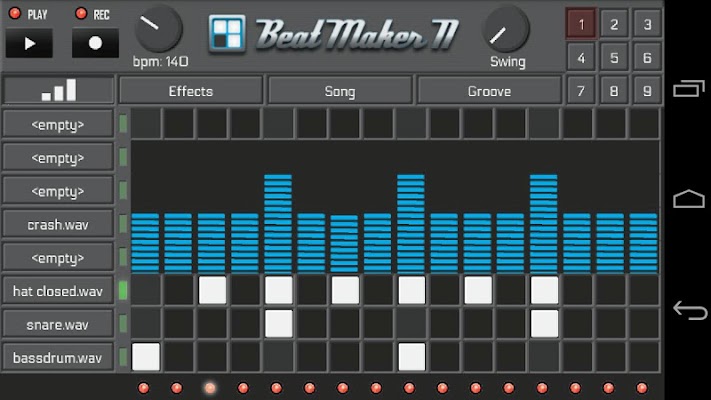The height and width of the screenshot is (400, 711).
Task: Adjust the tall velocity bar at step 5
Action: pyautogui.click(x=278, y=224)
